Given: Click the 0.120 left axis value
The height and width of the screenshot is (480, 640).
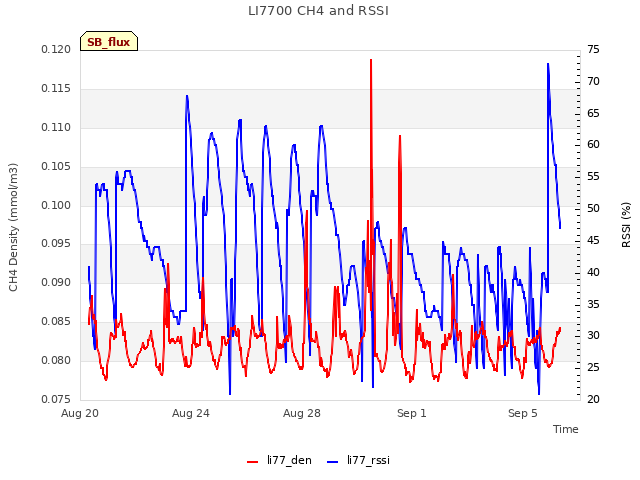Looking at the screenshot, I should pyautogui.click(x=56, y=50).
